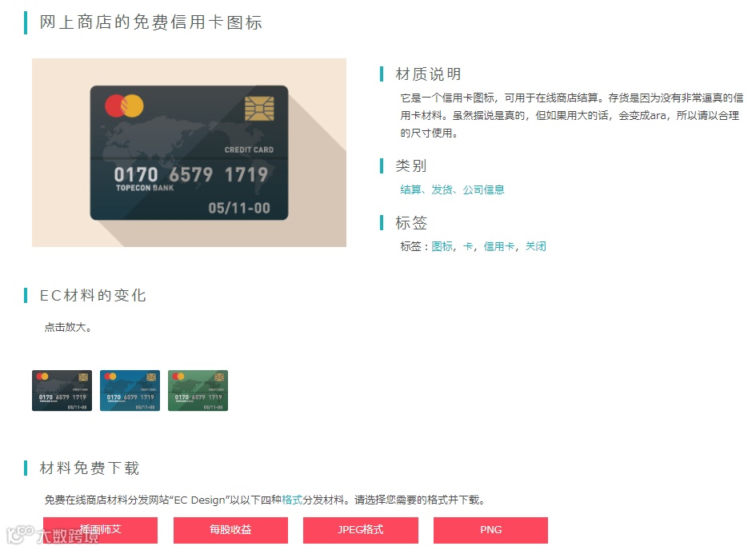Follow the 格式 link in download description
756x550 pixels.
point(292,500)
